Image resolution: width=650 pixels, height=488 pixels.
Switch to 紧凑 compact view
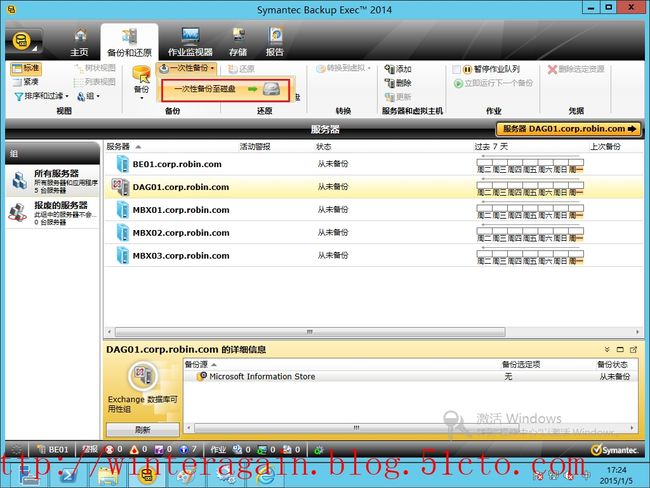tap(26, 82)
